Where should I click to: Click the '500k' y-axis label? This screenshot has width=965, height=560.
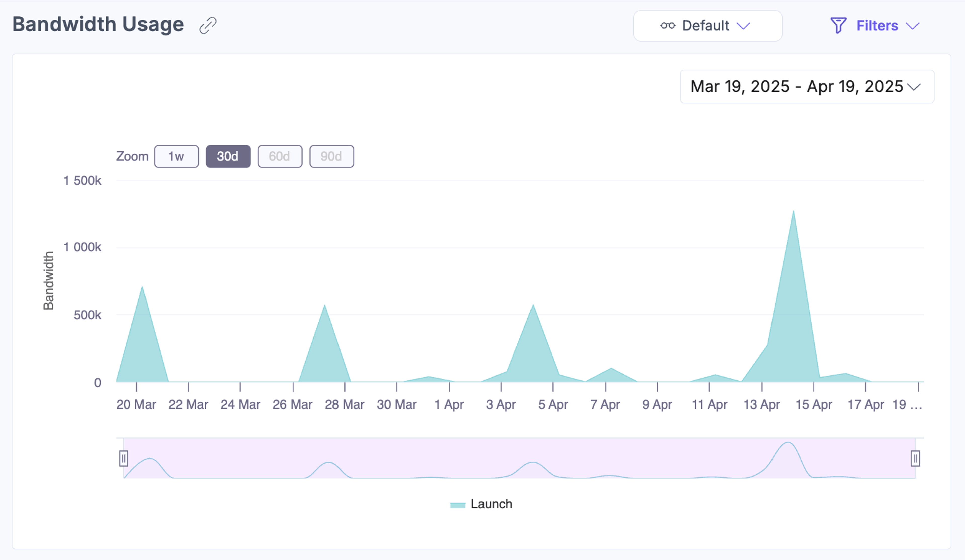[87, 315]
